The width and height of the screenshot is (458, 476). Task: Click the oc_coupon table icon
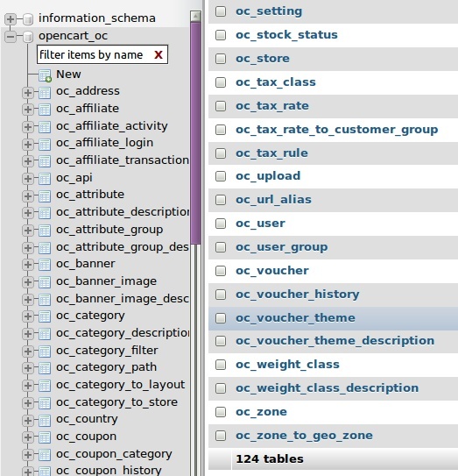[x=45, y=437]
